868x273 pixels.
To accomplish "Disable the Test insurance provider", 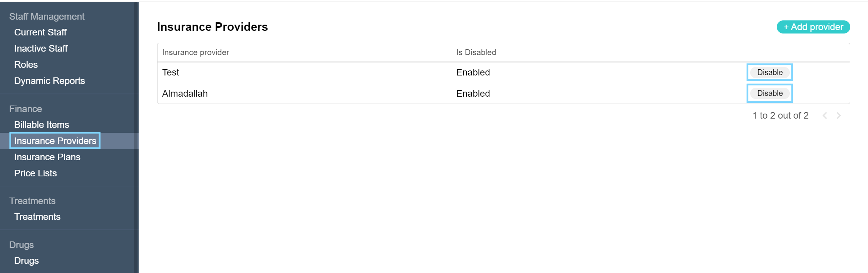I will [x=769, y=72].
